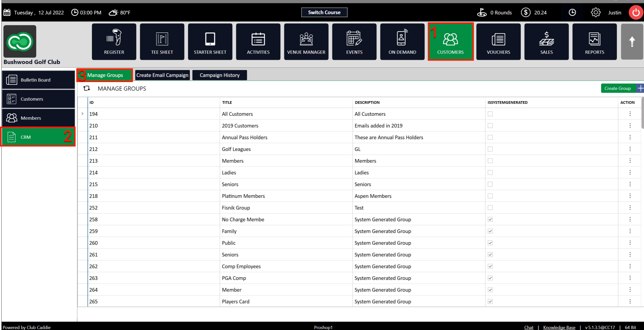The width and height of the screenshot is (644, 330).
Task: Open the action menu for Players Card
Action: point(630,301)
